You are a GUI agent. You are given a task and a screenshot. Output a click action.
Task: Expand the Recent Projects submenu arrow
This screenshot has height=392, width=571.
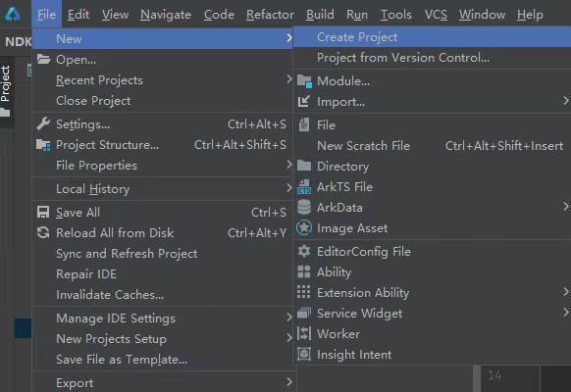288,79
